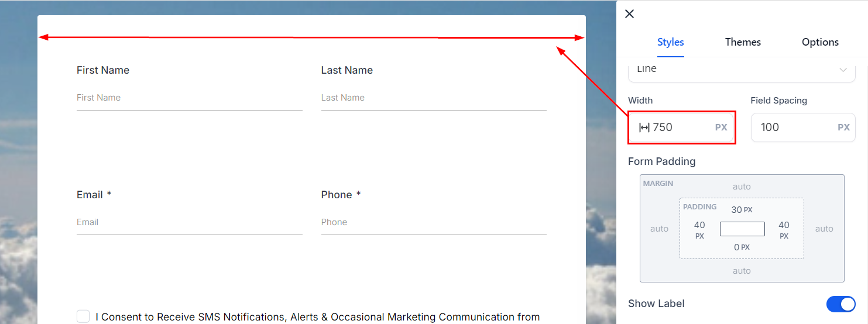Screen dimensions: 868x324
Task: Close the form styles panel
Action: [630, 14]
